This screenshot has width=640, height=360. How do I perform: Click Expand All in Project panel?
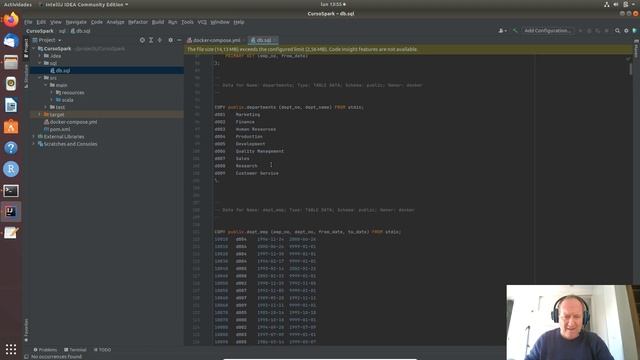coord(151,40)
